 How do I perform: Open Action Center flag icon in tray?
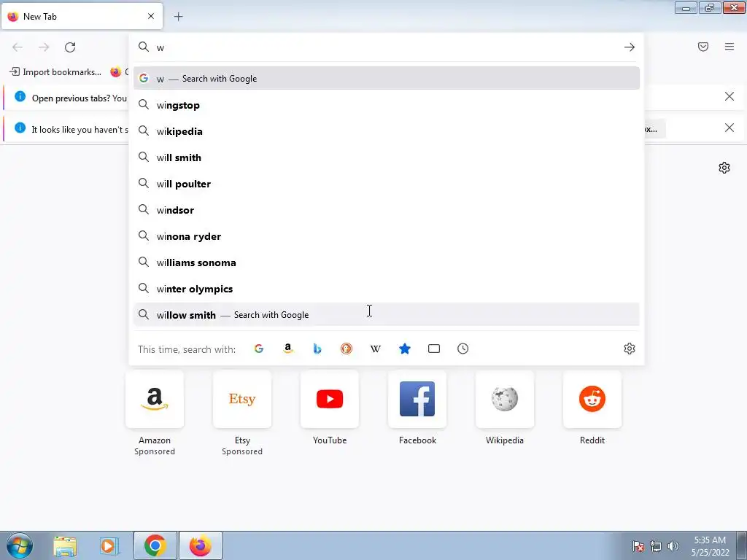point(638,546)
